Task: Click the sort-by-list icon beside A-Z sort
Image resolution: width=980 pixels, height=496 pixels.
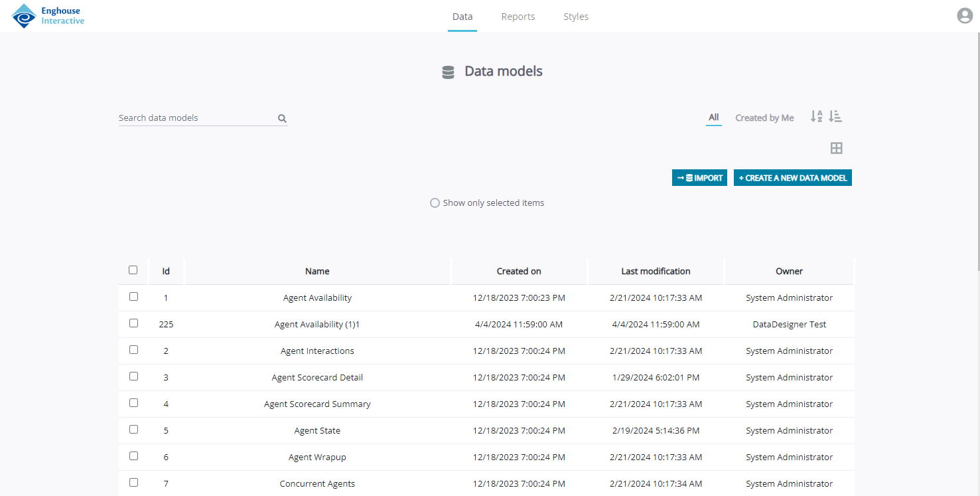Action: (835, 116)
